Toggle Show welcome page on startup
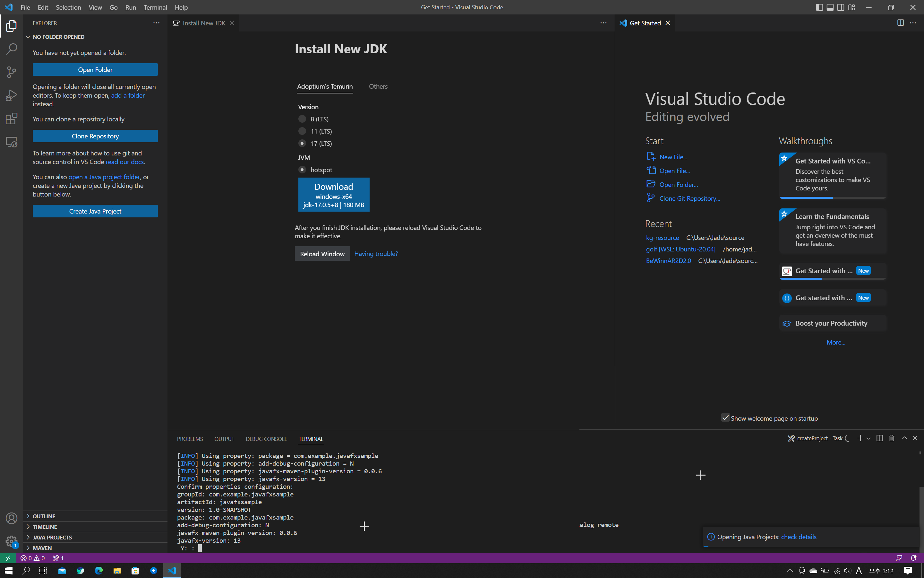Screen dimensions: 924x578 coord(725,418)
